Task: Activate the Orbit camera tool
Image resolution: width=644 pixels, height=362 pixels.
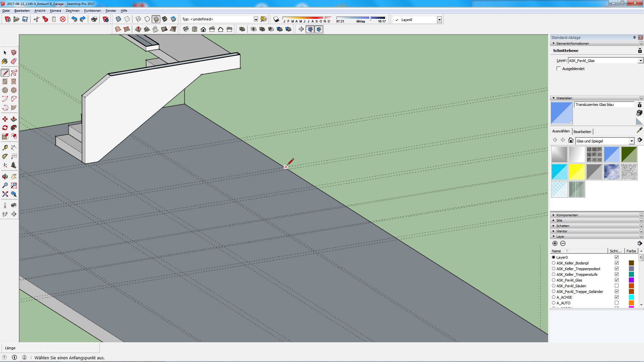Action: pos(5,177)
